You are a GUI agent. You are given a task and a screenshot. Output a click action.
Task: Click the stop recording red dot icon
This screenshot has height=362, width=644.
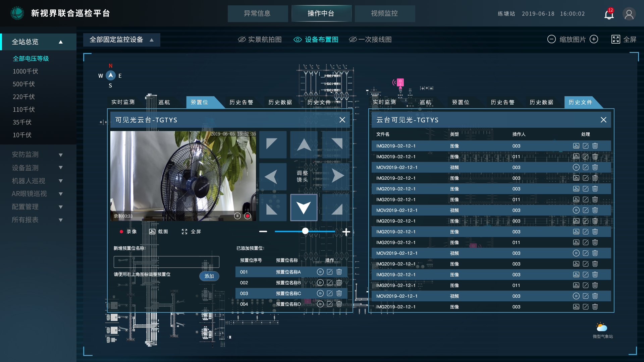[x=248, y=216]
